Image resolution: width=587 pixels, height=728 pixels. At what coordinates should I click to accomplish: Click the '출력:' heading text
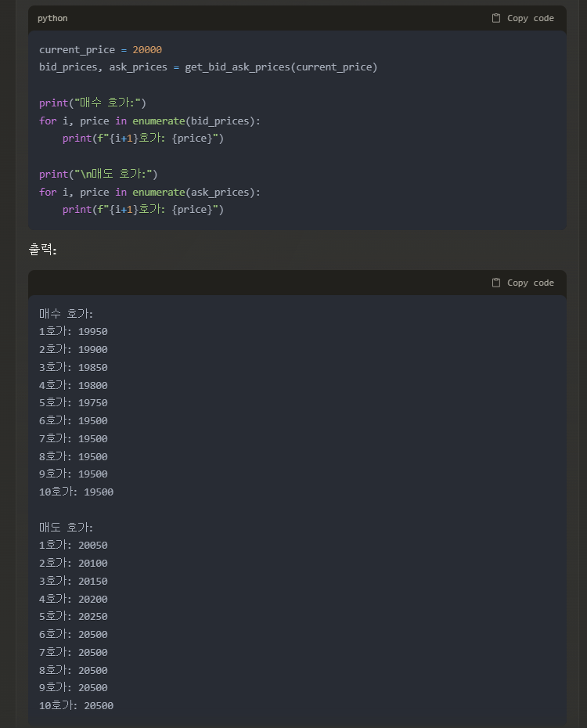[x=43, y=250]
